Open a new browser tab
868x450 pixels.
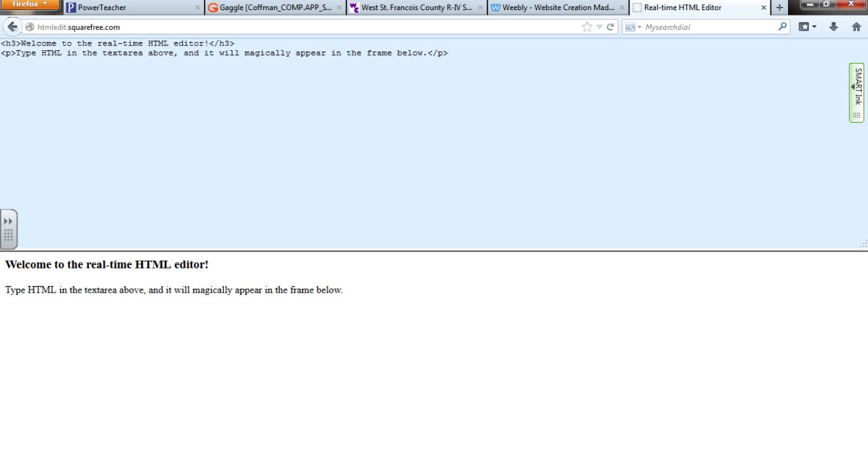point(779,7)
